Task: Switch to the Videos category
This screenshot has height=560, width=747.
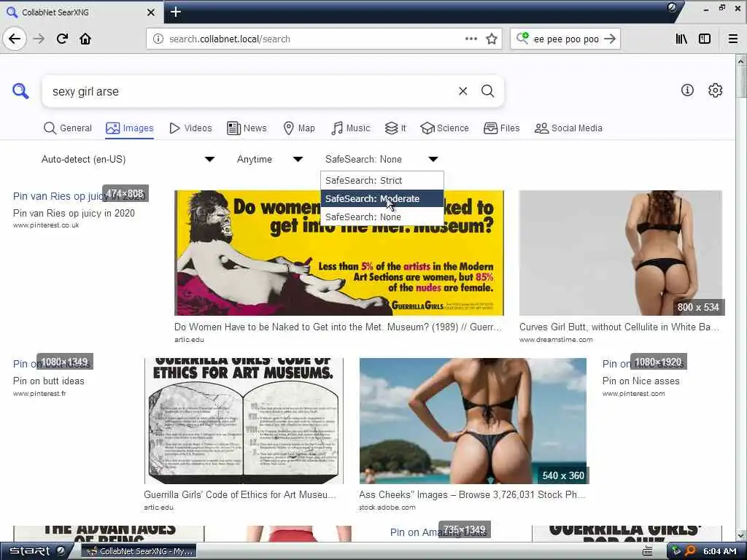Action: point(190,128)
